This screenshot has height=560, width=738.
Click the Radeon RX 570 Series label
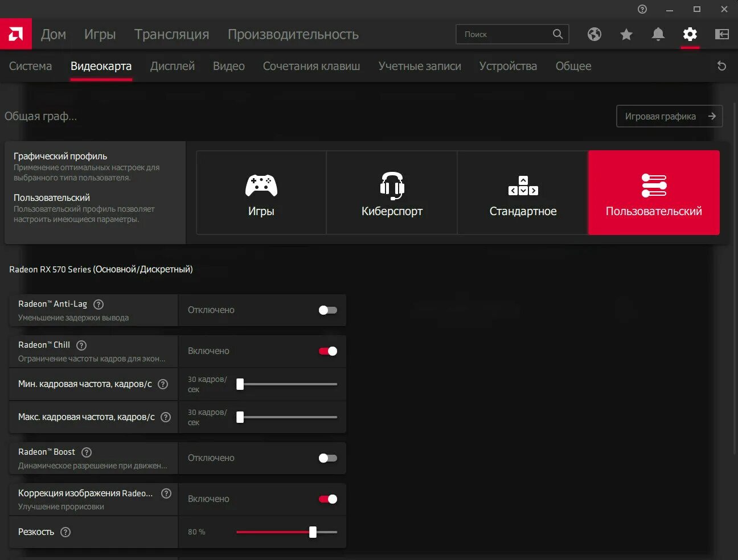[101, 269]
